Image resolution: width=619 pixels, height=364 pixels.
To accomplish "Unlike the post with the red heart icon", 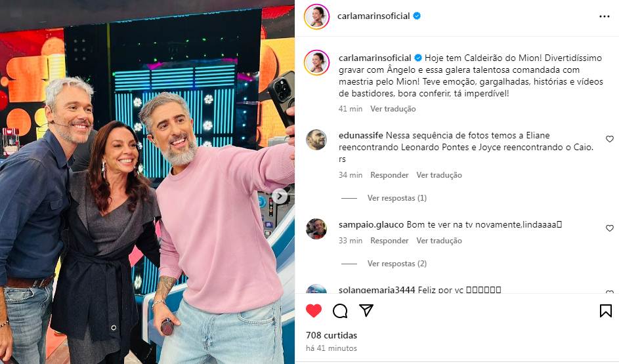I will pyautogui.click(x=314, y=311).
